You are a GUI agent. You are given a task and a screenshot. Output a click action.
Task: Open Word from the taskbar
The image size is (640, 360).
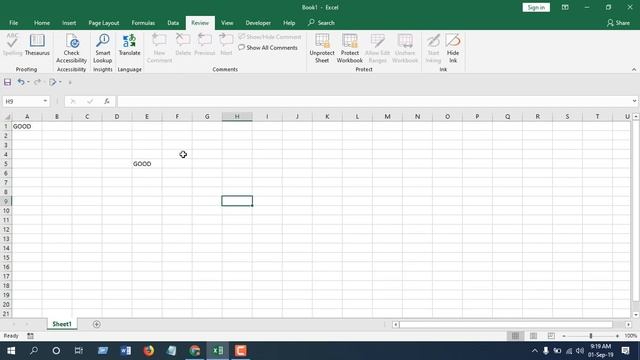(x=126, y=351)
